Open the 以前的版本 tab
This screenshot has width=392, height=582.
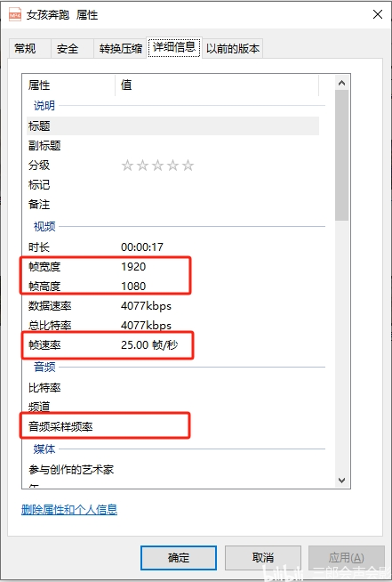[233, 49]
